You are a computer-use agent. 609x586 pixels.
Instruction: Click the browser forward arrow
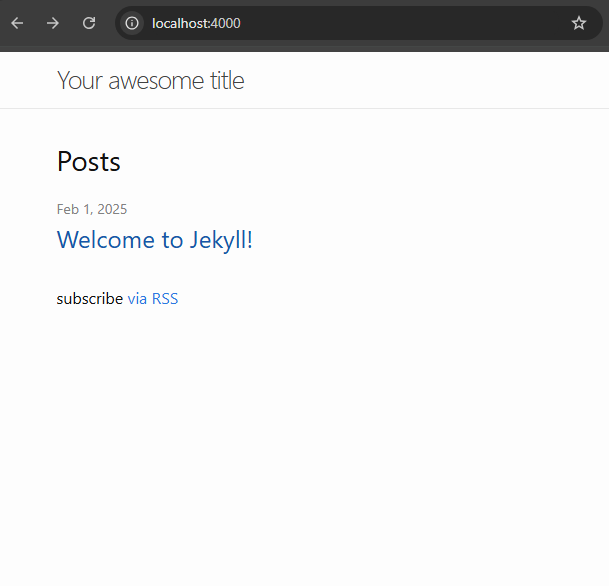(x=53, y=23)
